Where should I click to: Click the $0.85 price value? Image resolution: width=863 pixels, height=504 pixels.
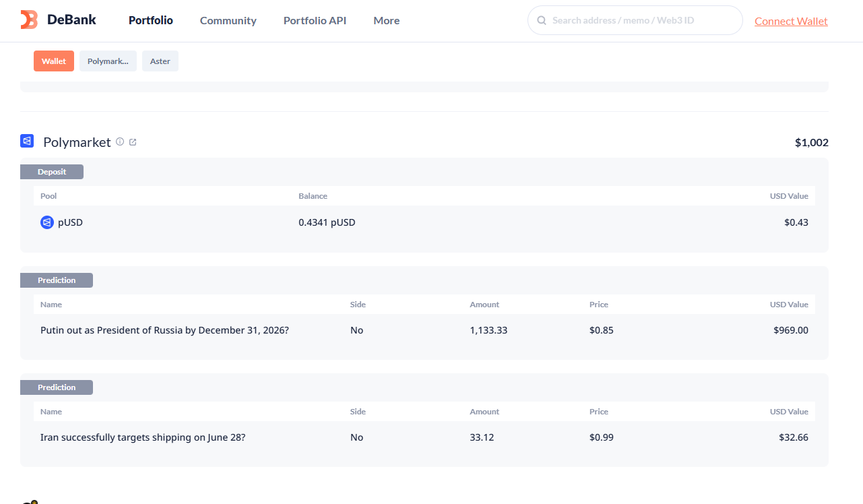coord(602,330)
